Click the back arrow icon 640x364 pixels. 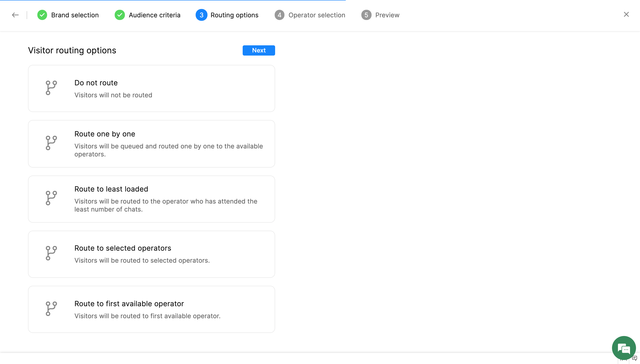tap(15, 15)
